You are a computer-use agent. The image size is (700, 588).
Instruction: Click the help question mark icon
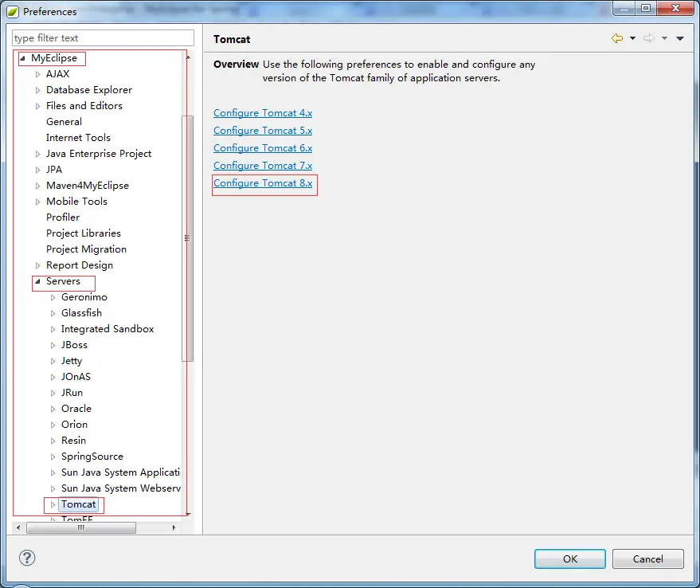coord(27,558)
